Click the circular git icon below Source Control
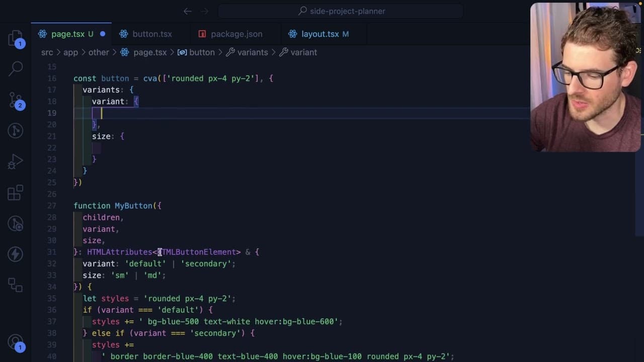The height and width of the screenshot is (362, 644). pos(15,131)
